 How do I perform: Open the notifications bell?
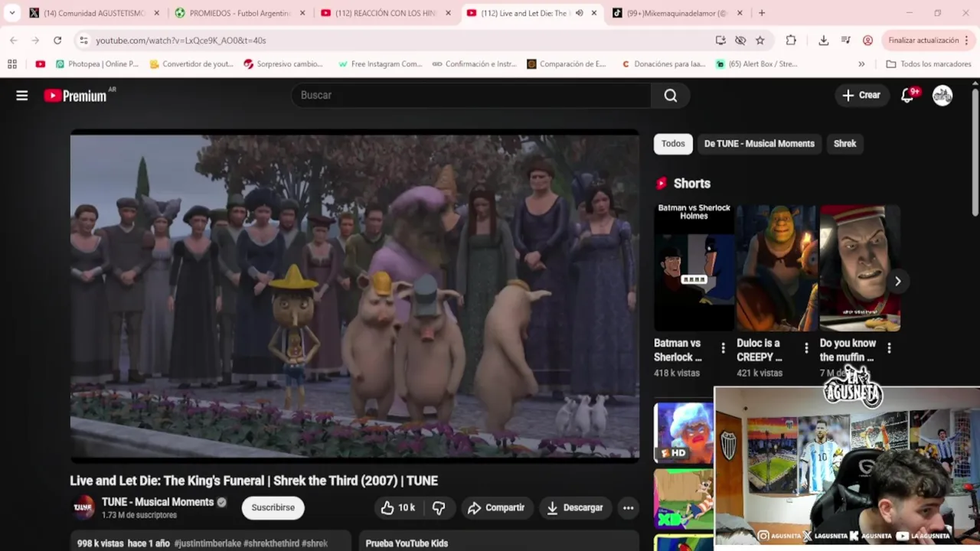click(907, 96)
